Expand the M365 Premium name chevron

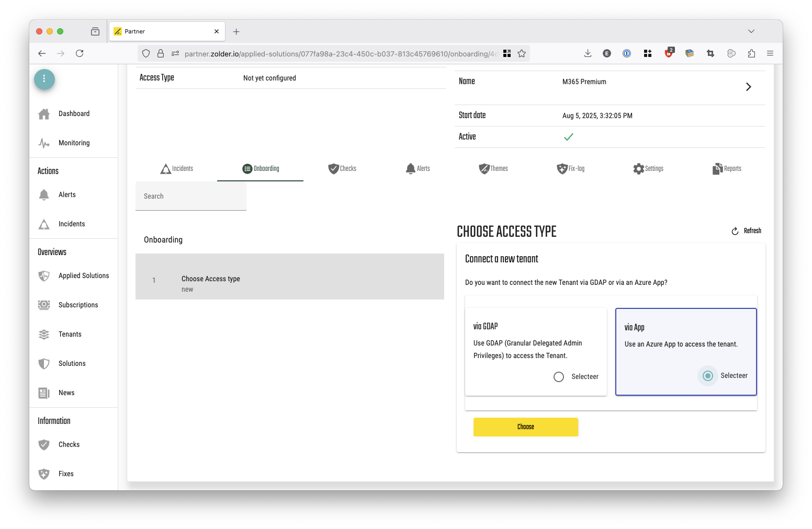pos(748,87)
